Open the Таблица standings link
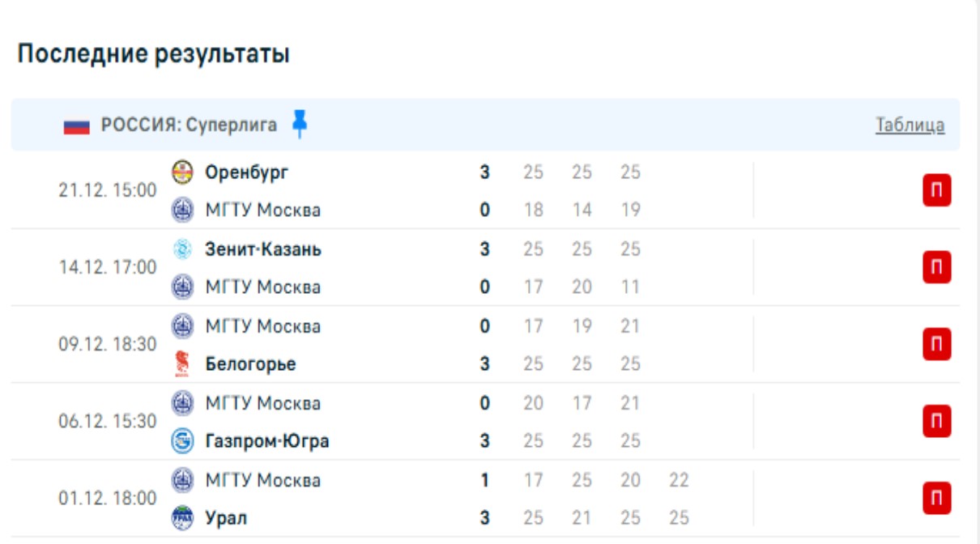This screenshot has width=980, height=544. click(x=910, y=125)
